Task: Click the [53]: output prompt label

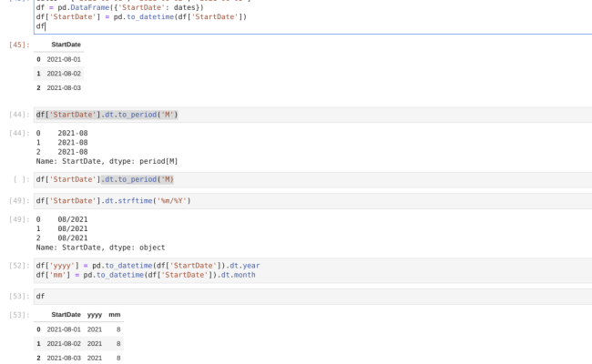Action: [19, 315]
